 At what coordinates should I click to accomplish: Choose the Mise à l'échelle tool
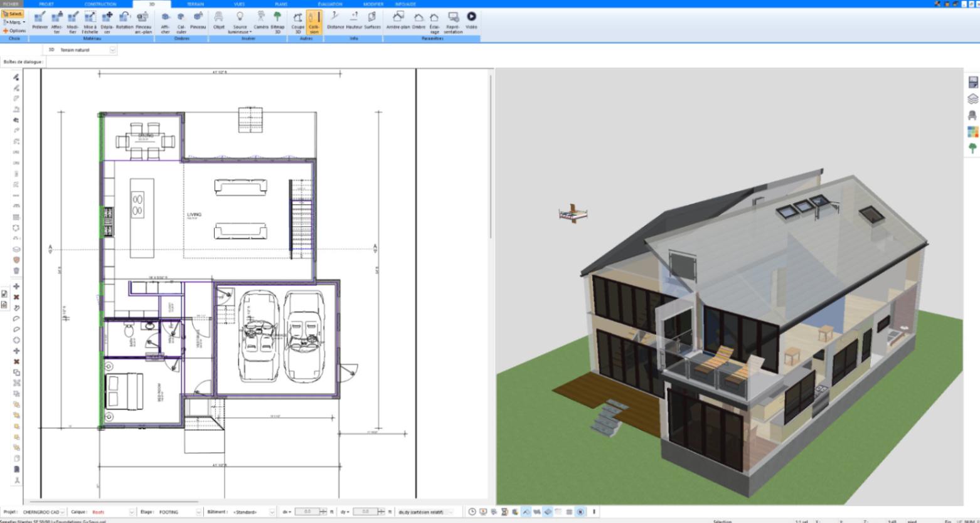[x=90, y=21]
